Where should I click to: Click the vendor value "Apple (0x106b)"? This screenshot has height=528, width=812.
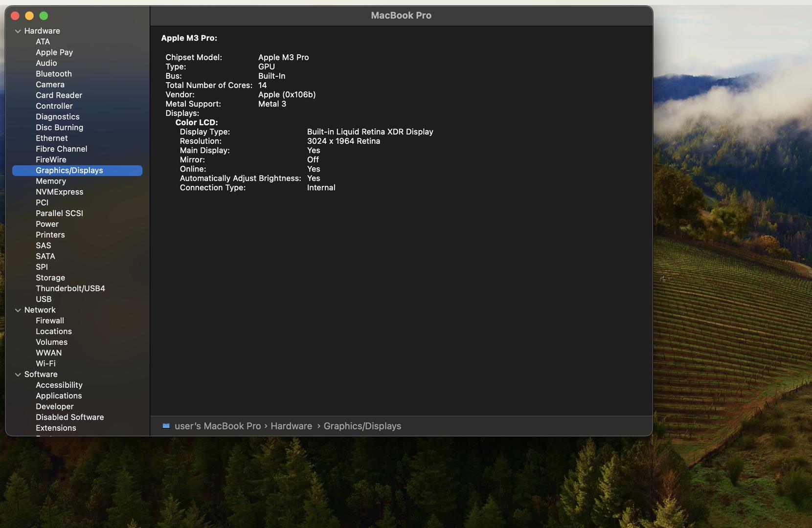(287, 95)
